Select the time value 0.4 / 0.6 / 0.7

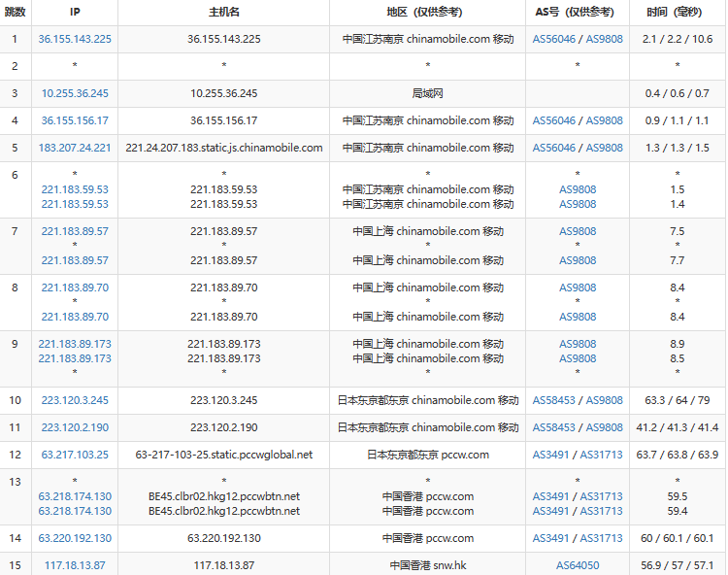(x=678, y=93)
